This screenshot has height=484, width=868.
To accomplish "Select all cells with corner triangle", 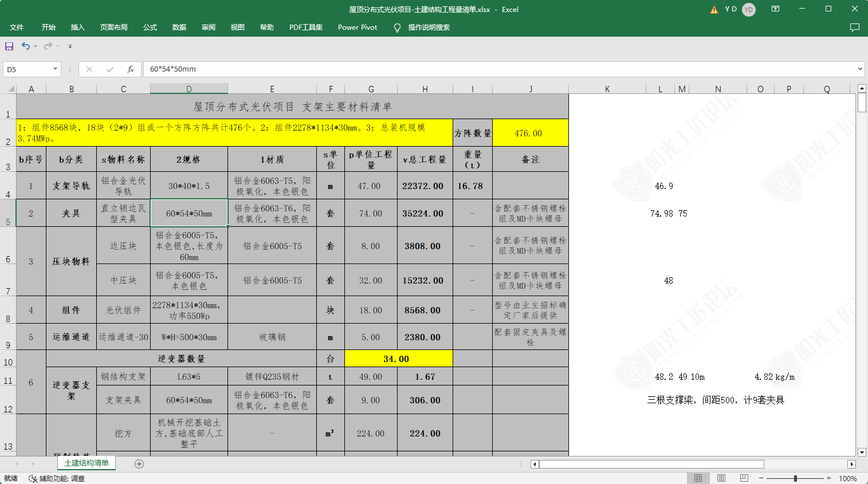I will [x=11, y=89].
